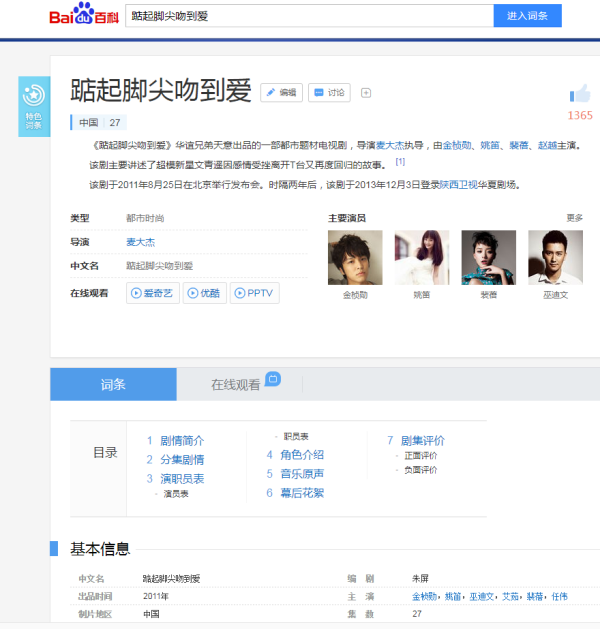Image resolution: width=600 pixels, height=629 pixels.
Task: Open 巫迪文 actor thumbnail photo
Action: 555,257
